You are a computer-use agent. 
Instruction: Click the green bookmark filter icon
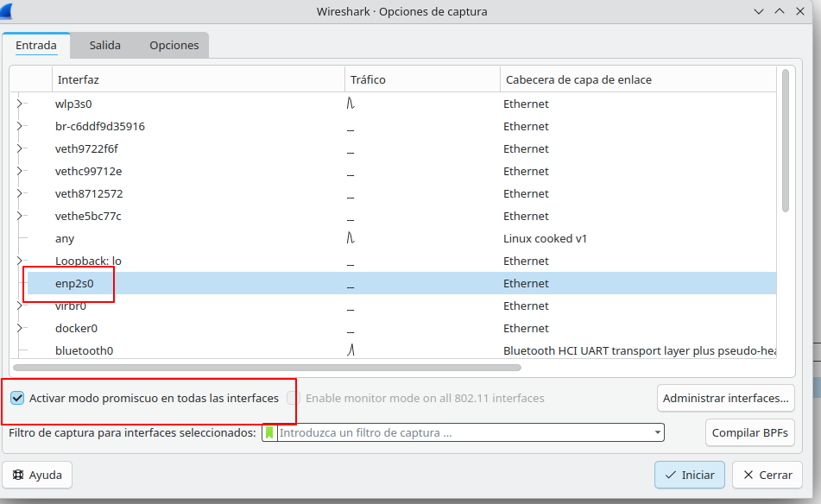[x=269, y=432]
